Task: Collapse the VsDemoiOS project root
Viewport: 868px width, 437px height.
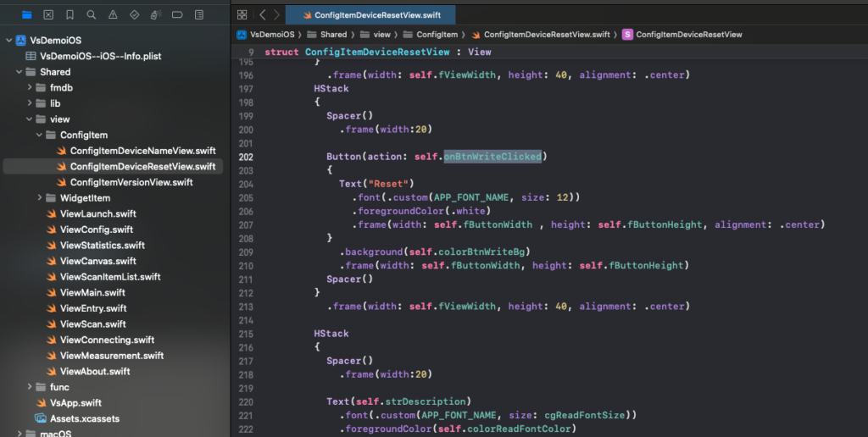Action: 8,40
